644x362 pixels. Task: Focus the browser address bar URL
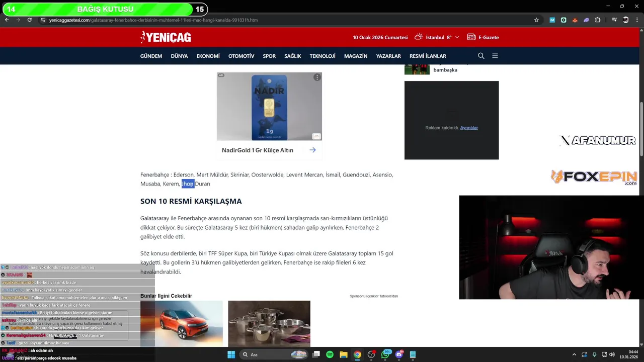point(153,20)
